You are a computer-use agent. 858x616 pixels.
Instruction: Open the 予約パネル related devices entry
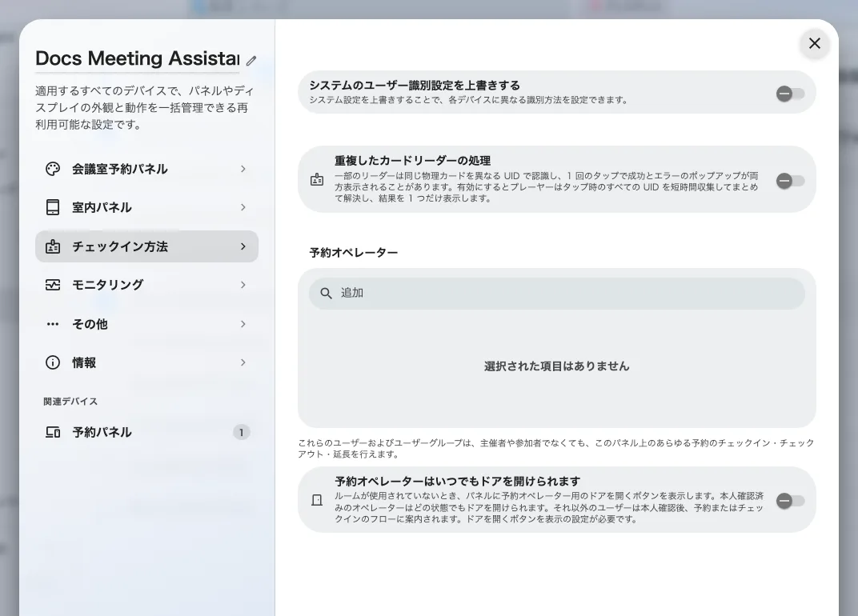coord(146,432)
